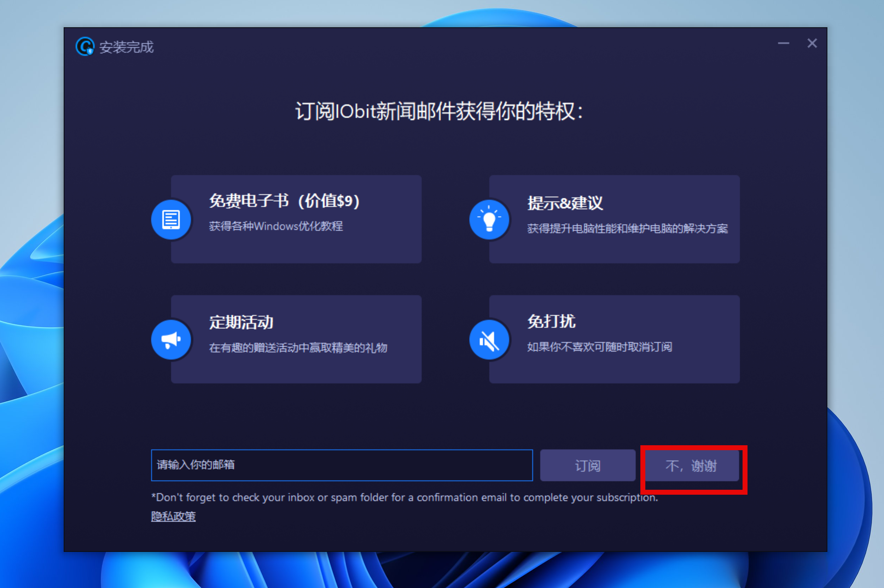The image size is (884, 588).
Task: Click the Windows optimization tutorial description text
Action: (x=276, y=226)
